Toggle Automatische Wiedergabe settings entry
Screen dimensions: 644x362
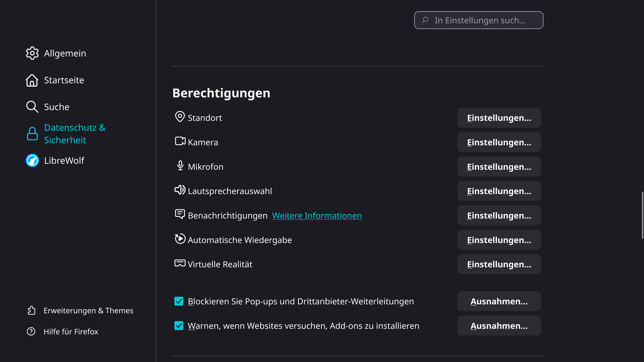(499, 240)
